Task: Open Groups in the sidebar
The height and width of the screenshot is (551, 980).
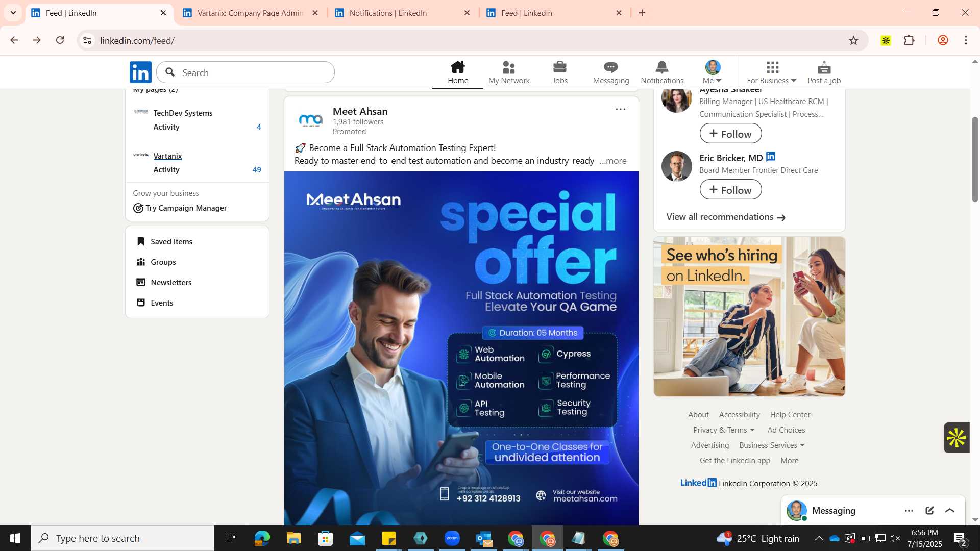Action: tap(156, 262)
